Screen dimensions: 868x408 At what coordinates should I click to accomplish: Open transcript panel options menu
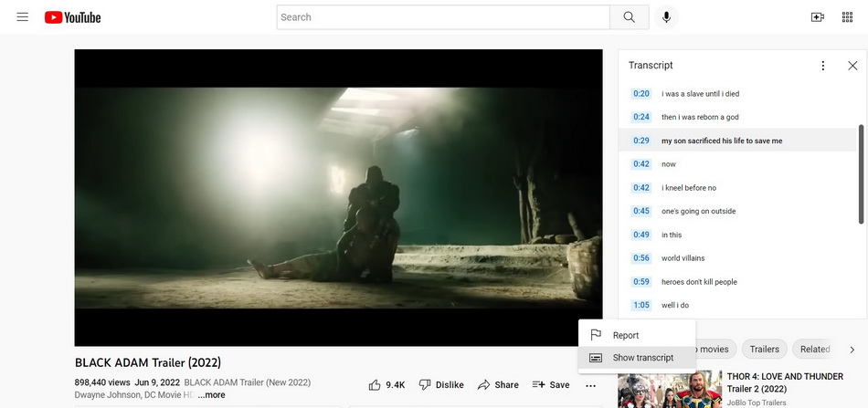click(822, 66)
